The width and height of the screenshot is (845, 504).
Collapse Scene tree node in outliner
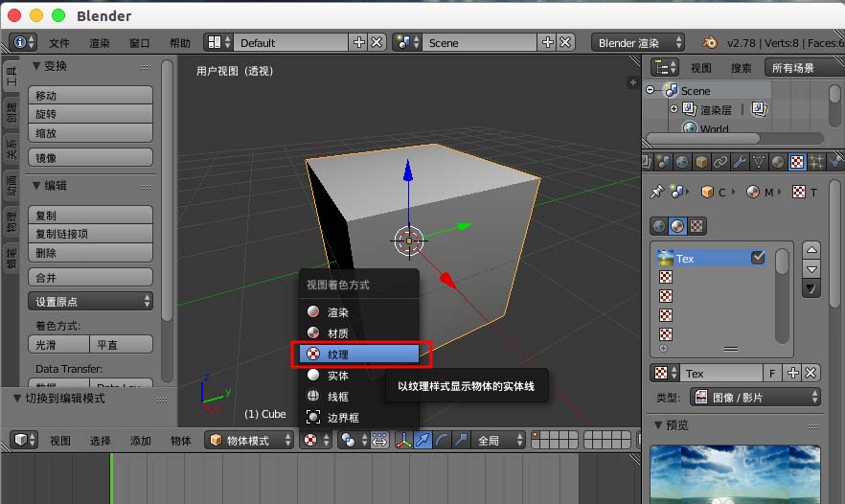click(651, 89)
